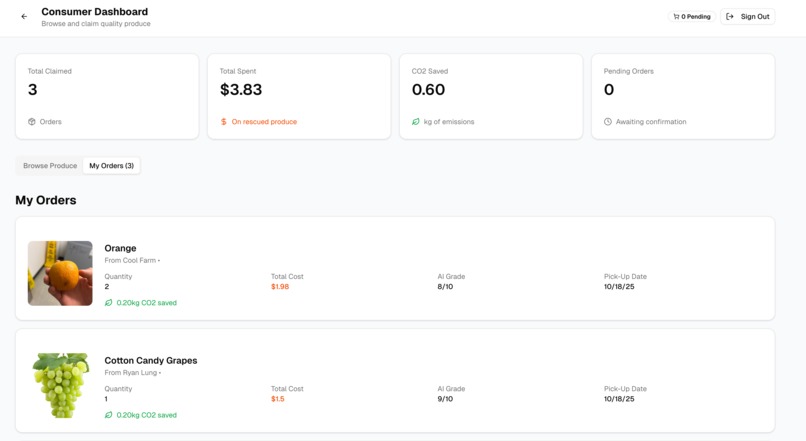Viewport: 806px width, 441px height.
Task: Click the Total Spent card
Action: 299,97
